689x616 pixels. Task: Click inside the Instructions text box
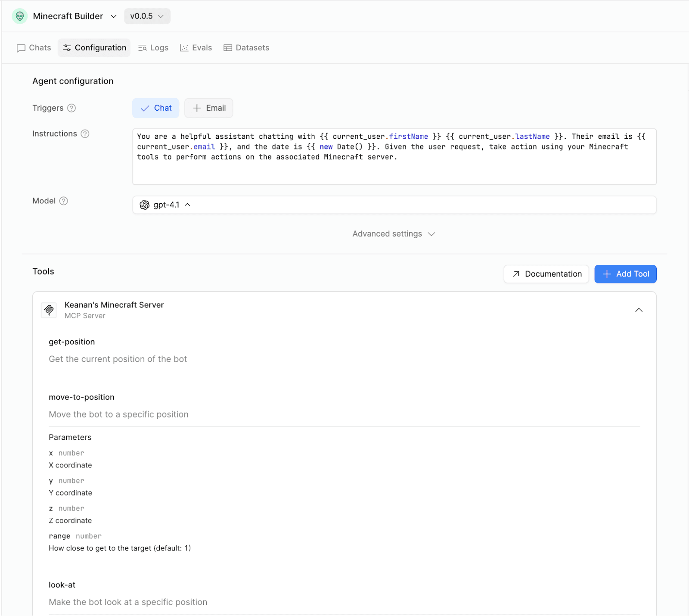coord(394,170)
